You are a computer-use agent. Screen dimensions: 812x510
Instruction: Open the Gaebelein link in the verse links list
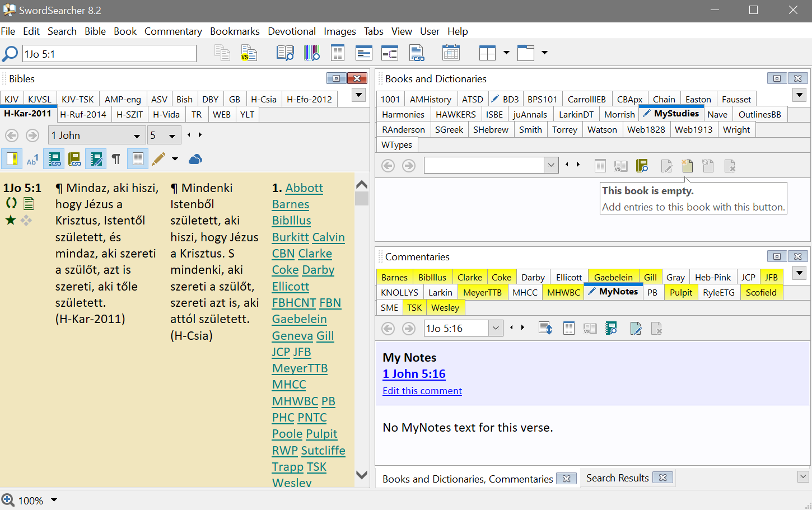click(300, 319)
